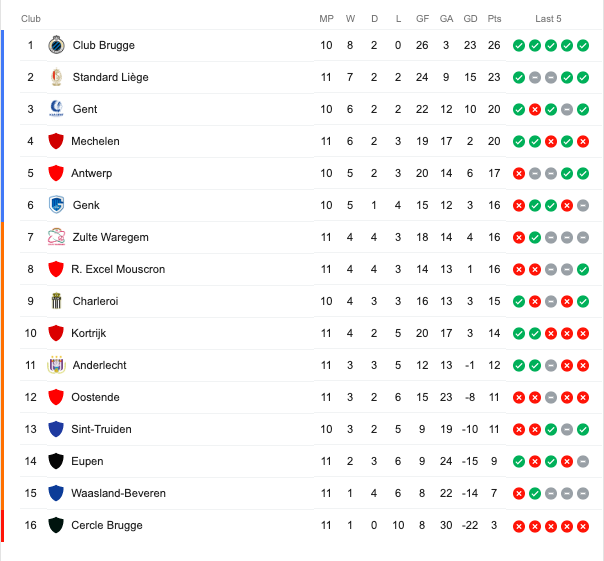Click the Oostende red shield icon
The width and height of the screenshot is (604, 561).
tap(56, 397)
